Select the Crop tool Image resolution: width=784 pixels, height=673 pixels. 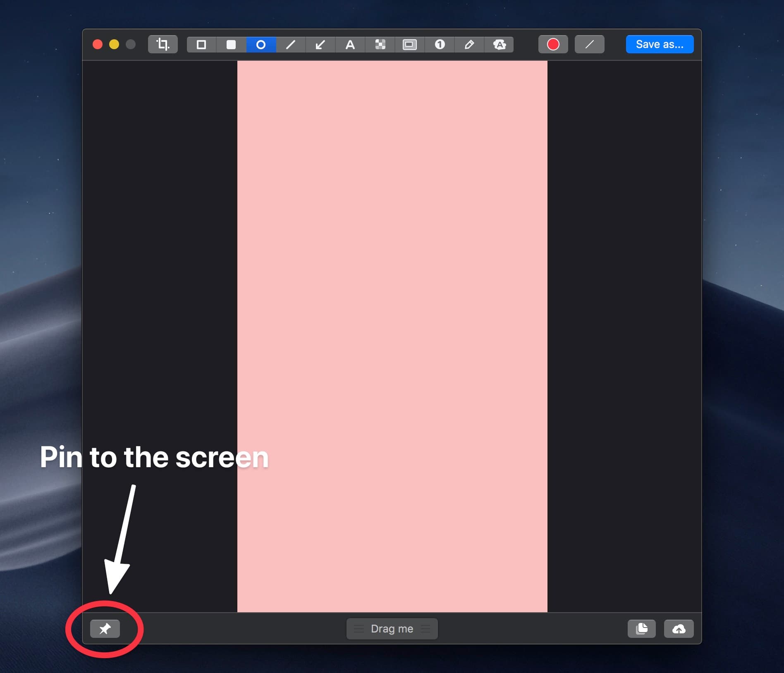coord(163,44)
